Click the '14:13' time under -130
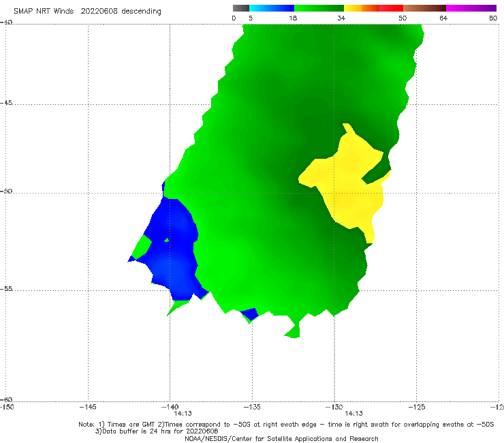The height and width of the screenshot is (443, 504). [x=353, y=414]
